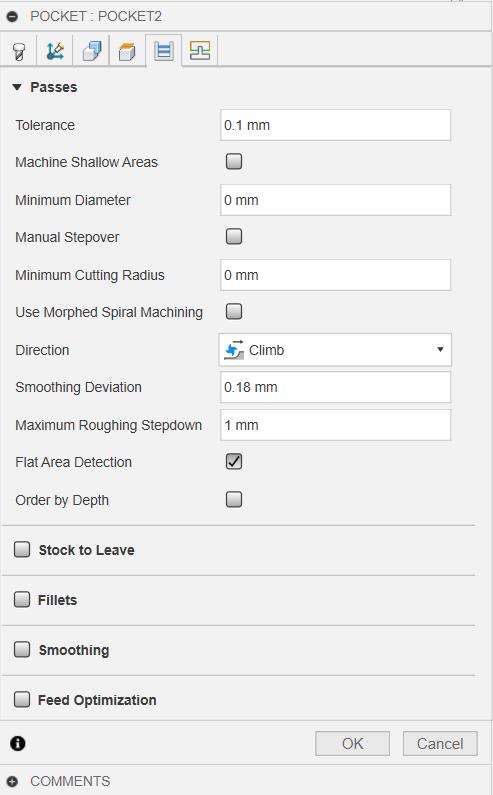493x795 pixels.
Task: Open the Tool tab icon
Action: pos(19,51)
